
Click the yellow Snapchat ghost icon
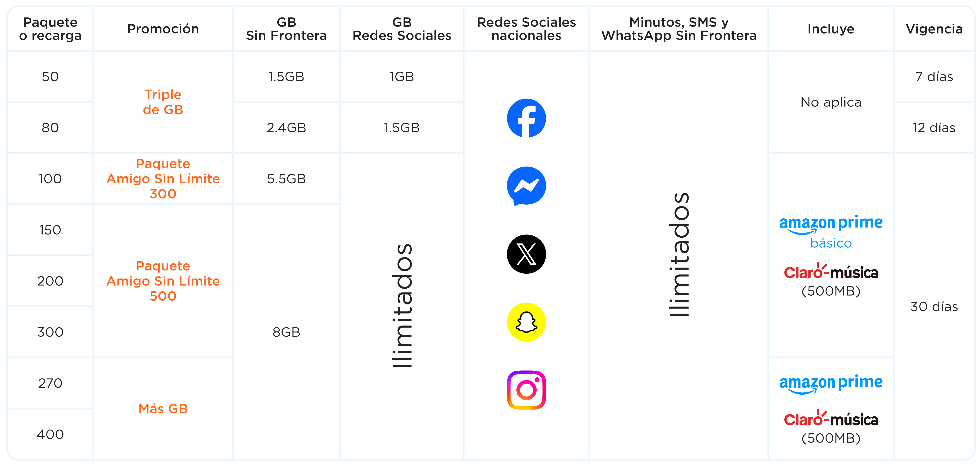pos(526,322)
